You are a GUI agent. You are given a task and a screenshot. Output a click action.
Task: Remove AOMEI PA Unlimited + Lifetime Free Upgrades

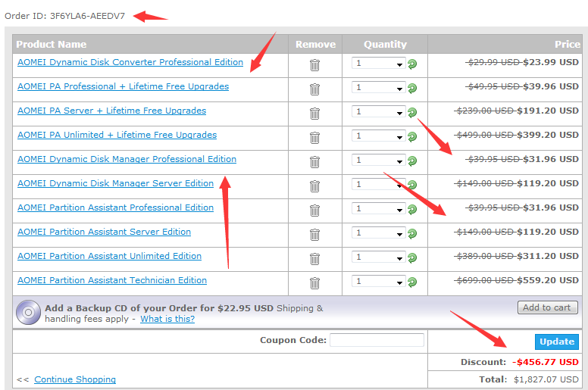314,138
